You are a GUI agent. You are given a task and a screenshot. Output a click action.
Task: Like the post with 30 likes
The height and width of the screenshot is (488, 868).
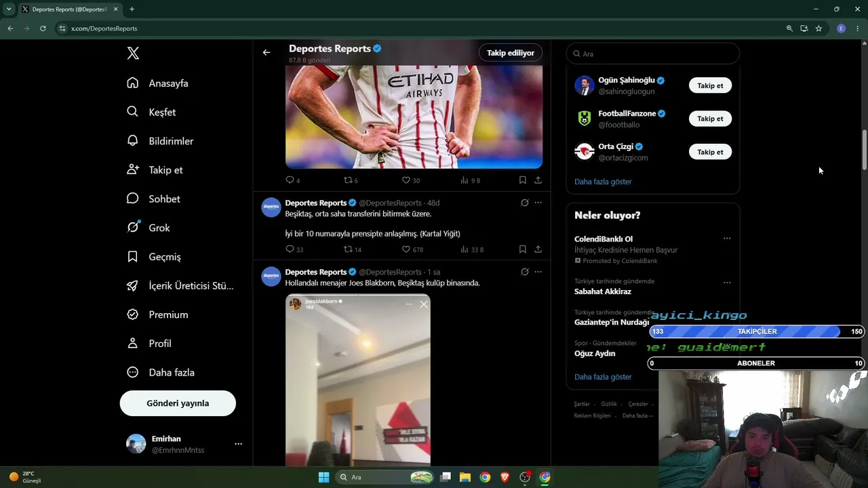pyautogui.click(x=411, y=180)
